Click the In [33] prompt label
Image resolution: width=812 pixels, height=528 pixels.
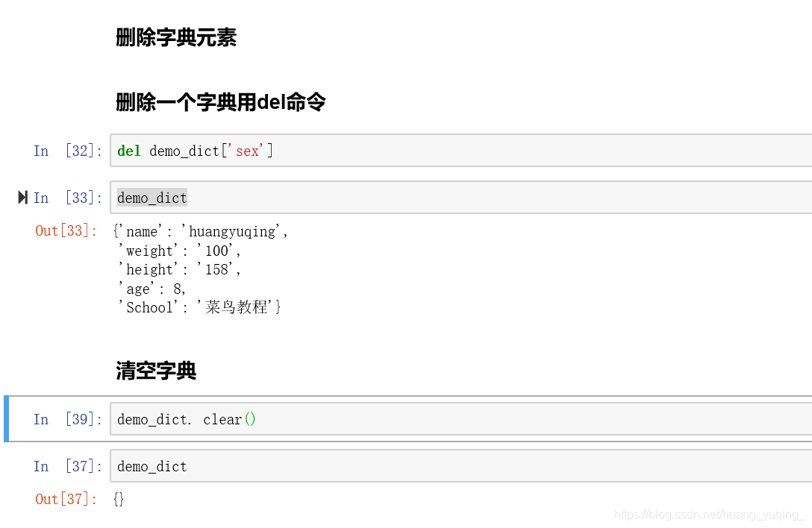(x=68, y=197)
